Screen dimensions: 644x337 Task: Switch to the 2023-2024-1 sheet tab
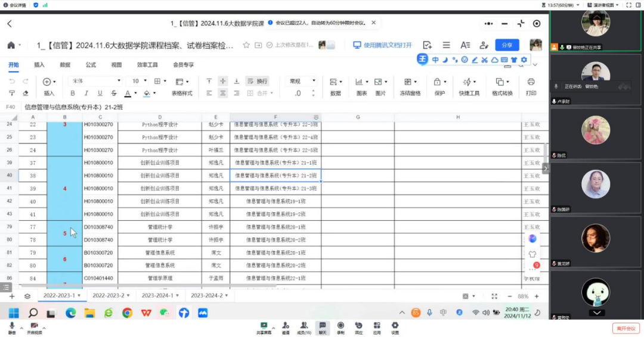click(x=157, y=296)
